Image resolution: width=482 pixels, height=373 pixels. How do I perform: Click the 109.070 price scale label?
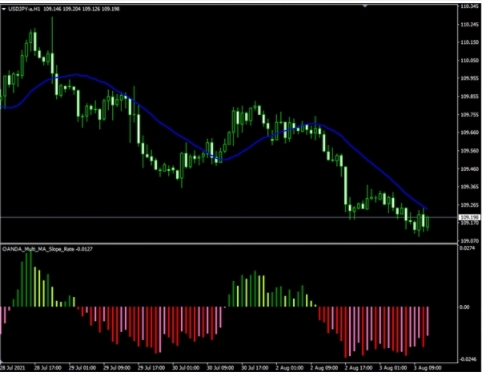[x=469, y=240]
